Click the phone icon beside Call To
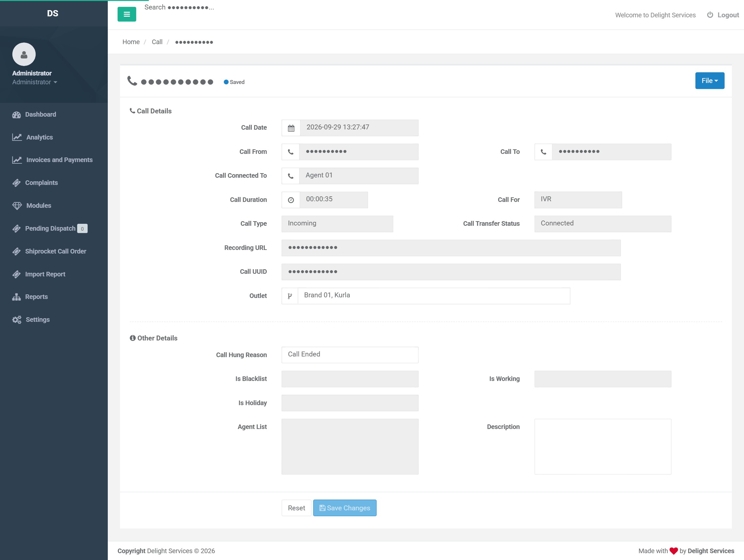Viewport: 744px width, 560px height. (543, 152)
